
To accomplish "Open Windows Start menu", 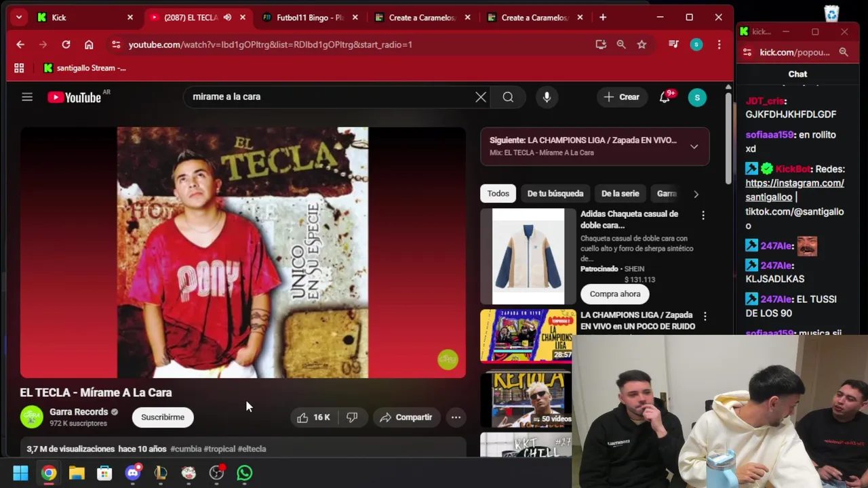I will (20, 473).
